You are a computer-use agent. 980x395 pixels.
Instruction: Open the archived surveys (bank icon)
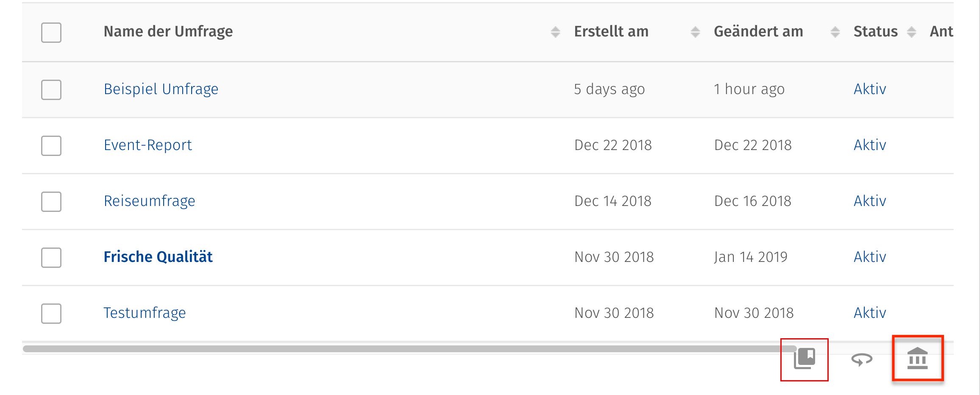point(918,358)
